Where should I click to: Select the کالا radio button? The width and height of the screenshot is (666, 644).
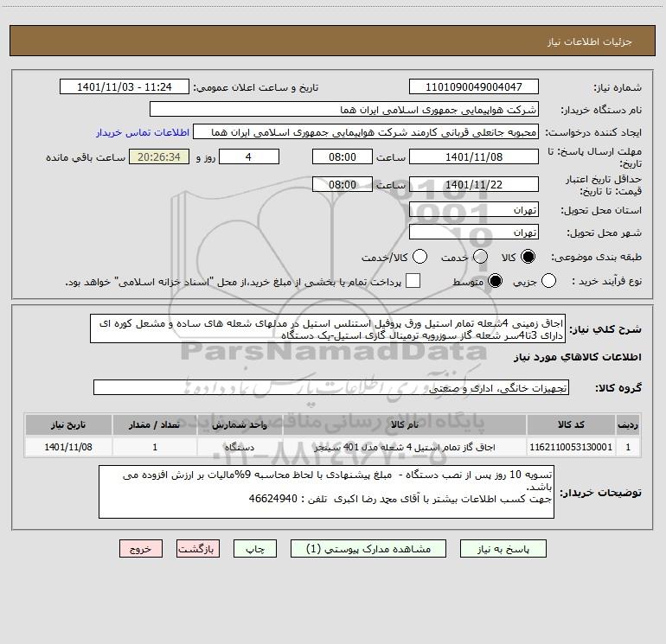(528, 257)
